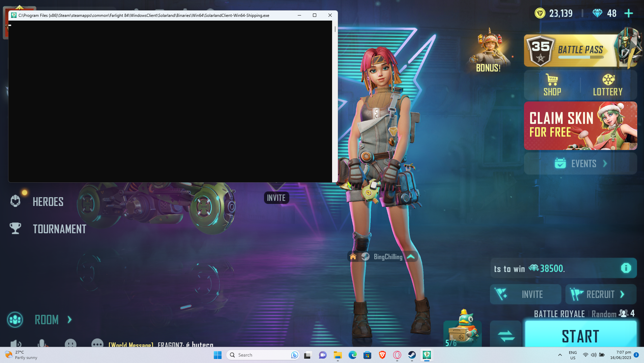The height and width of the screenshot is (363, 644).
Task: Open Microsoft Store from the taskbar
Action: click(x=368, y=355)
